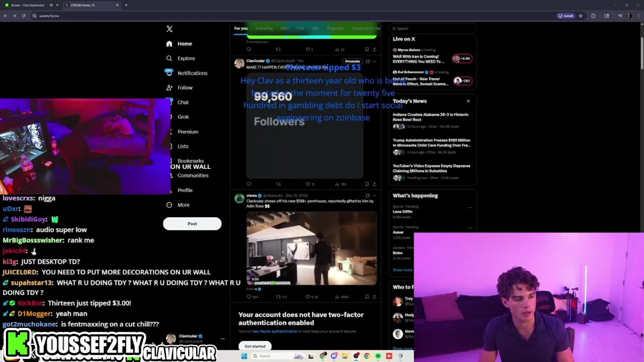Select the For you tab
This screenshot has height=362, width=644.
pyautogui.click(x=241, y=28)
